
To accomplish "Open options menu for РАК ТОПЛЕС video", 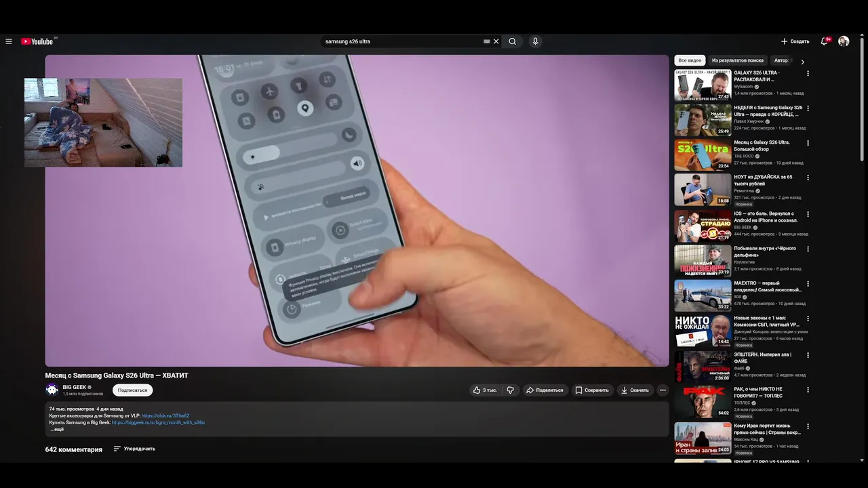I will (808, 390).
